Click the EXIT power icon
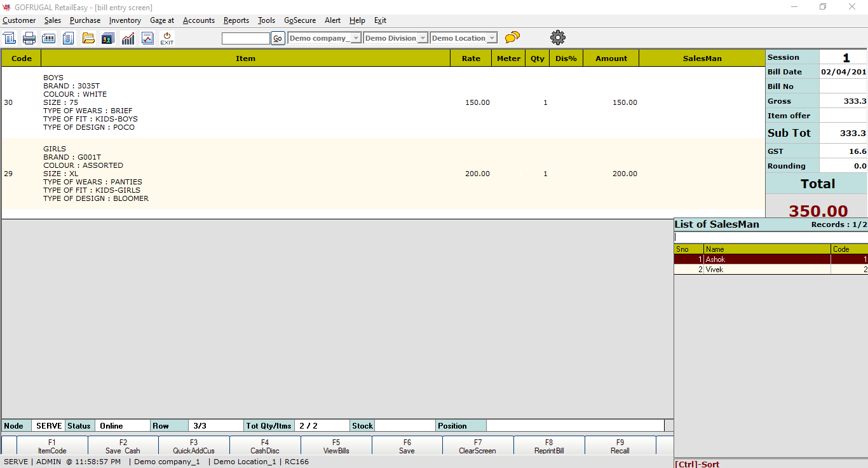The height and width of the screenshot is (468, 868). (x=167, y=38)
